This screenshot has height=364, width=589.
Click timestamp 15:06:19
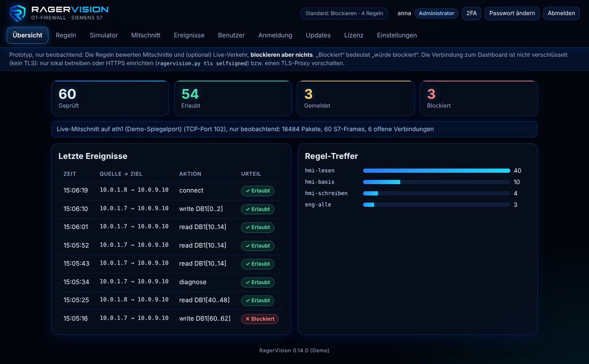coord(76,190)
